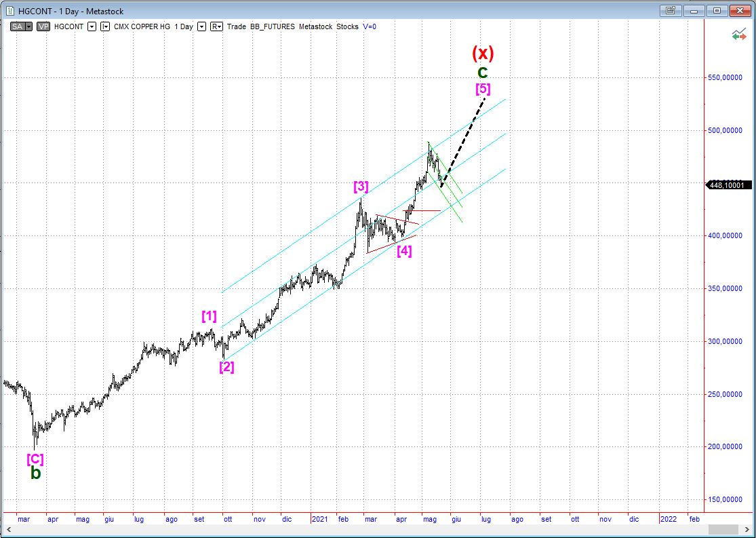This screenshot has width=756, height=538.
Task: Select the magenta [3] wave label
Action: pyautogui.click(x=361, y=187)
